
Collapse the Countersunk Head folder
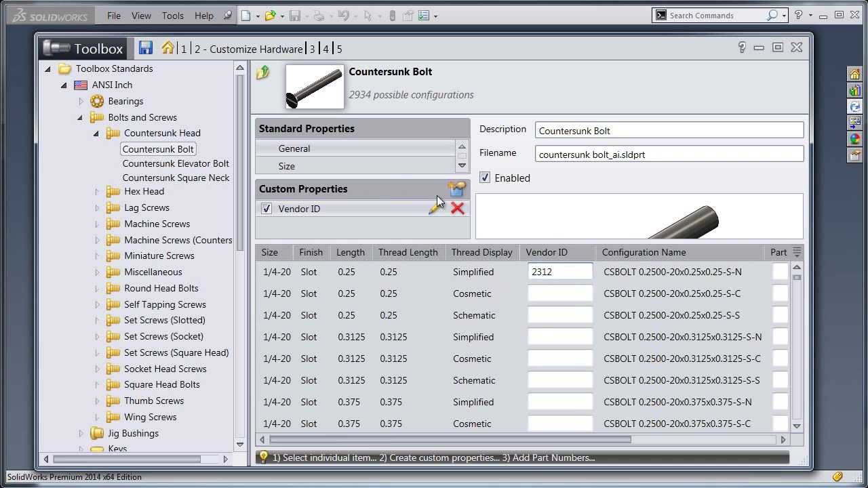point(96,134)
